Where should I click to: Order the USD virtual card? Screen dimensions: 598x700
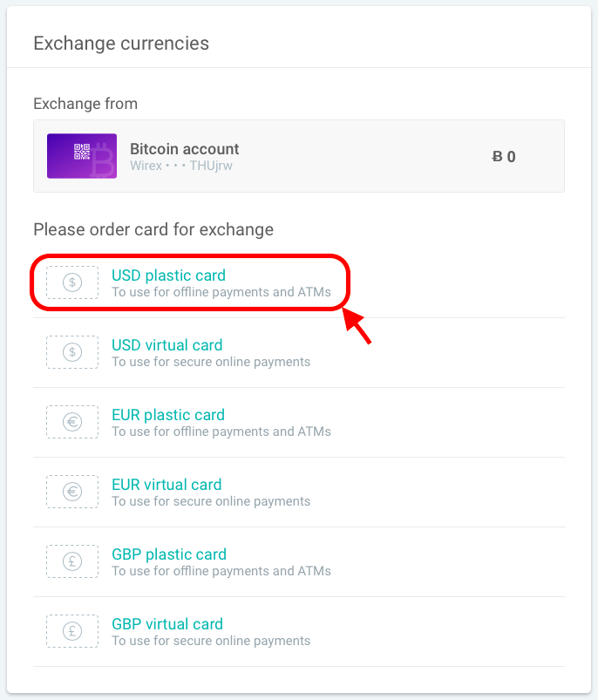pos(166,345)
